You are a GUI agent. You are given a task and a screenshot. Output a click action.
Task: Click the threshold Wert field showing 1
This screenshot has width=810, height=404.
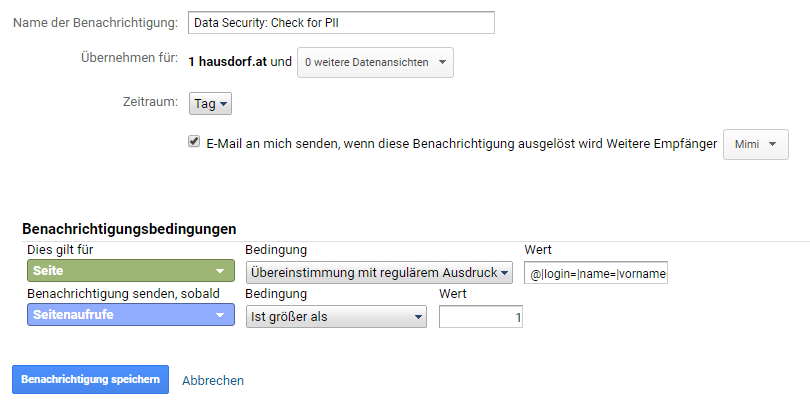coord(480,317)
